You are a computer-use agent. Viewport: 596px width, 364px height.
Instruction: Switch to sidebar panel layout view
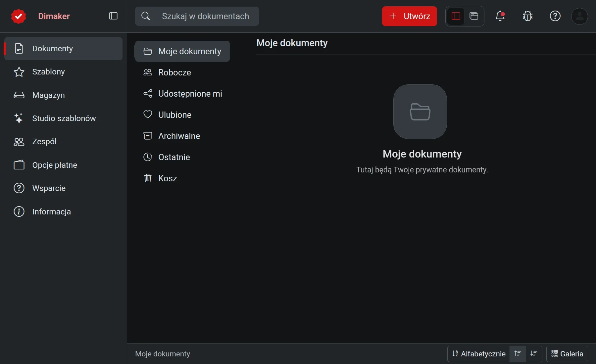pyautogui.click(x=456, y=16)
